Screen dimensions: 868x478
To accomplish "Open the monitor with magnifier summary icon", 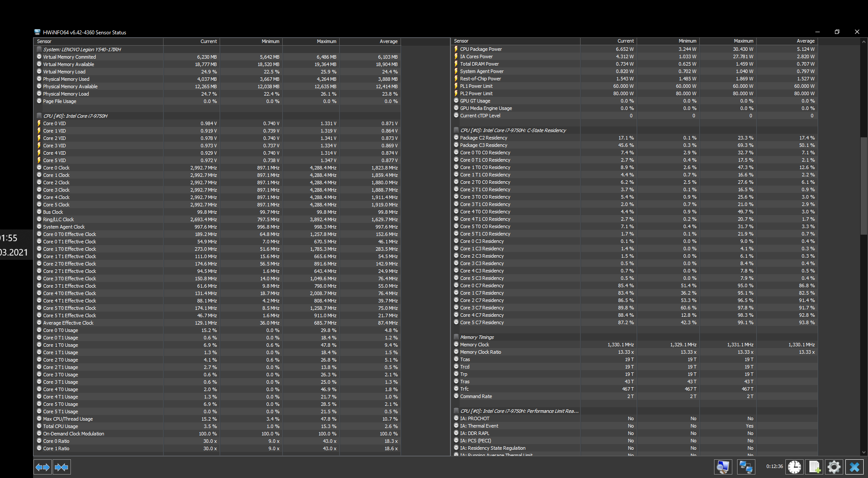I will pos(723,467).
